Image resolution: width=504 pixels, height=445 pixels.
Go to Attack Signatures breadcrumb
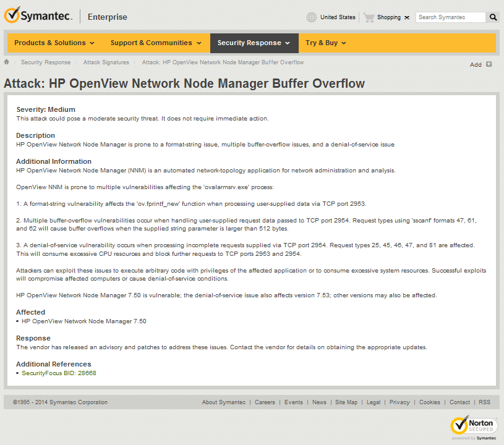tap(106, 62)
